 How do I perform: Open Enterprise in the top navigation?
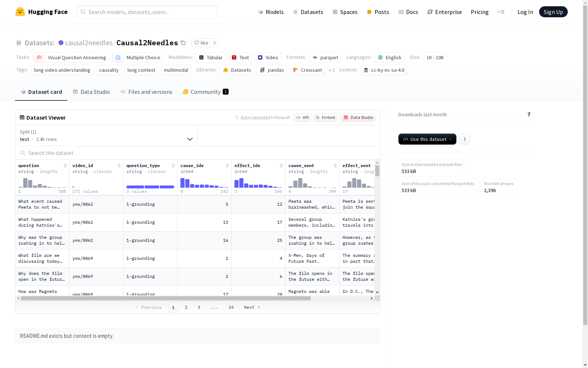coord(445,12)
